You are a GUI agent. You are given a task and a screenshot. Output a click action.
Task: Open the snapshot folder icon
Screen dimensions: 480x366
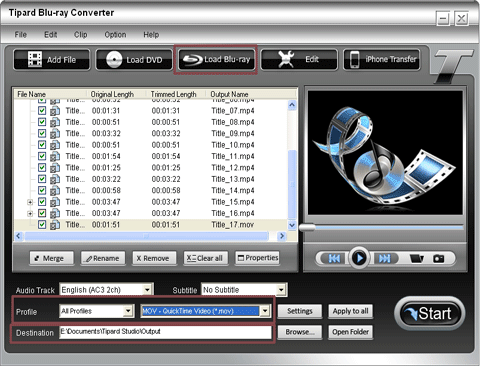click(x=416, y=258)
